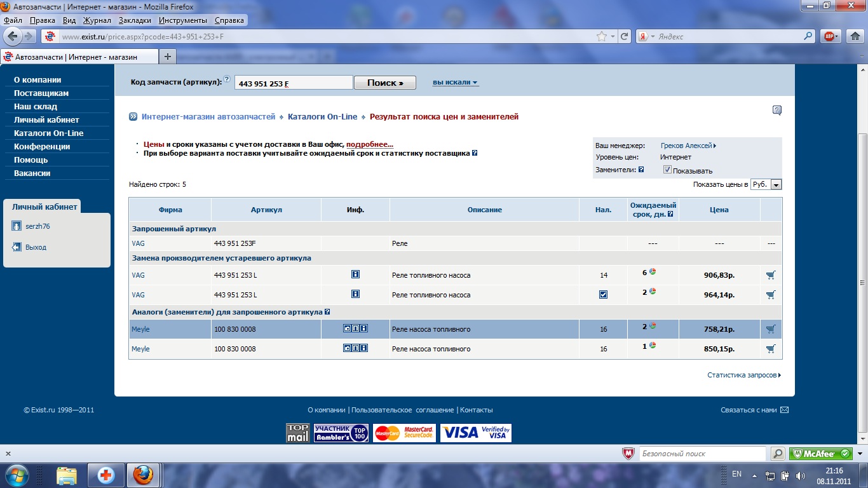Open info icon for the 906,83р. row
The width and height of the screenshot is (868, 488).
coord(355,274)
